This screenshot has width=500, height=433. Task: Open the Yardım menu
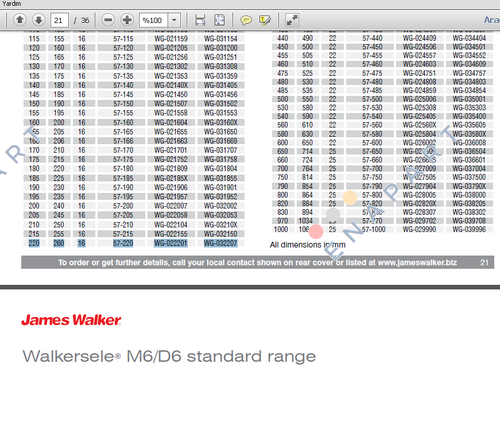[11, 3]
